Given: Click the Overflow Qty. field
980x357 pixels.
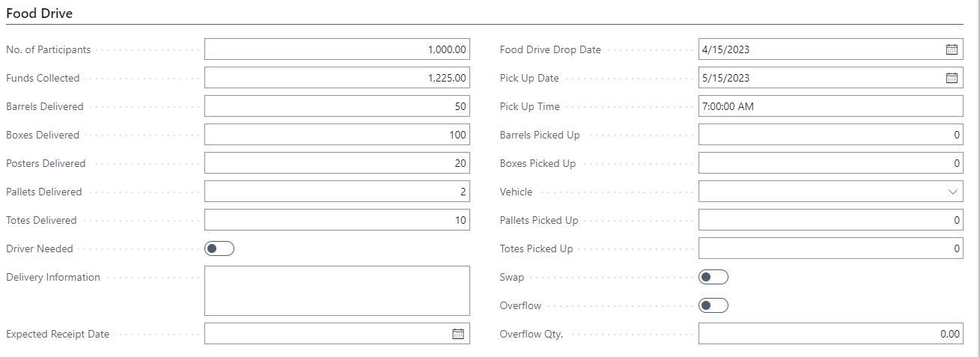Looking at the screenshot, I should (830, 334).
